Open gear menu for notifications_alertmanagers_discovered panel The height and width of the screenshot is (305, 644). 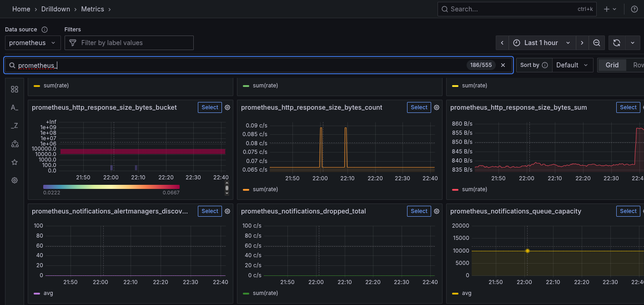227,211
